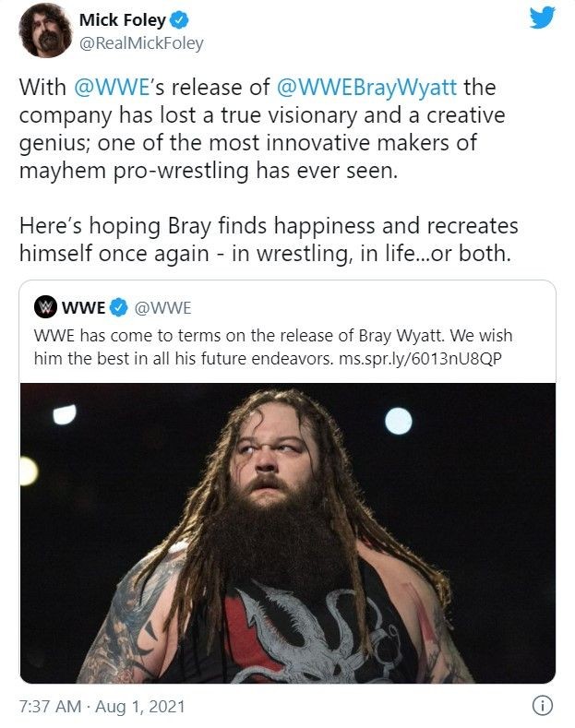Viewport: 575px width, 728px height.
Task: Click the quoted tweet's @WWE handle
Action: pyautogui.click(x=162, y=308)
